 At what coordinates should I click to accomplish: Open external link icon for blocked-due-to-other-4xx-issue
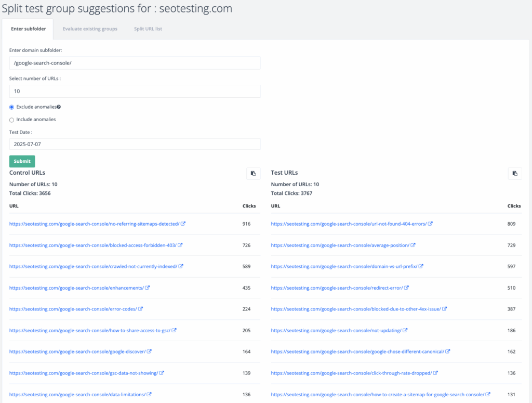(445, 309)
